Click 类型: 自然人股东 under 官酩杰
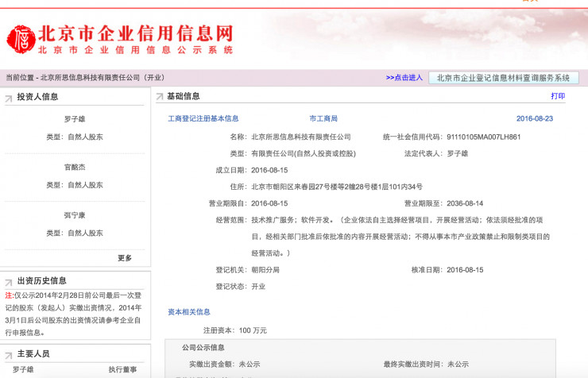 pos(75,185)
